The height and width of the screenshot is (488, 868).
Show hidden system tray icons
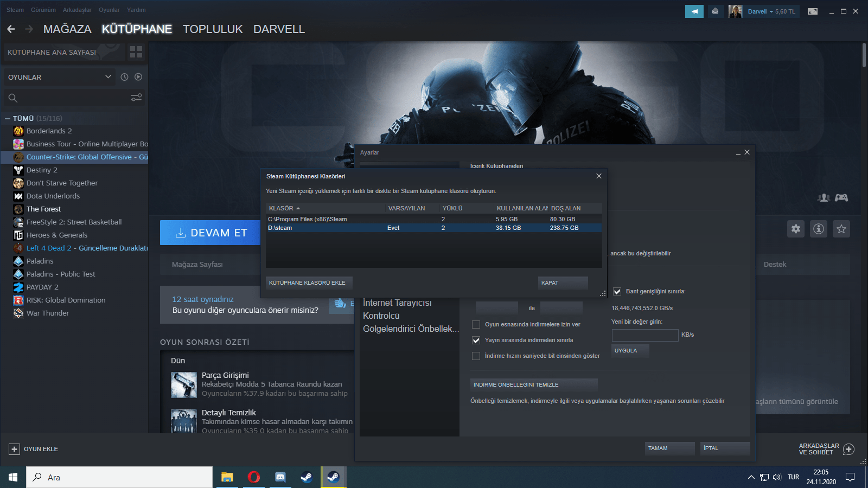pos(751,477)
